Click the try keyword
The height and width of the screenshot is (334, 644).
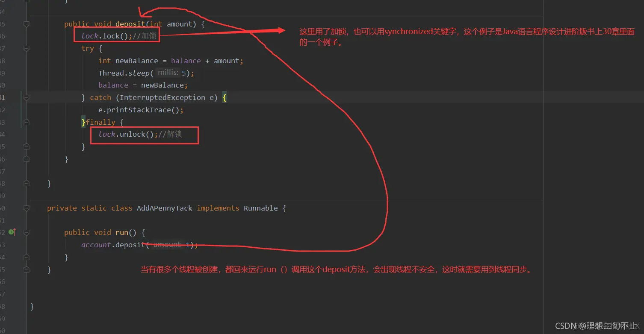(x=88, y=49)
